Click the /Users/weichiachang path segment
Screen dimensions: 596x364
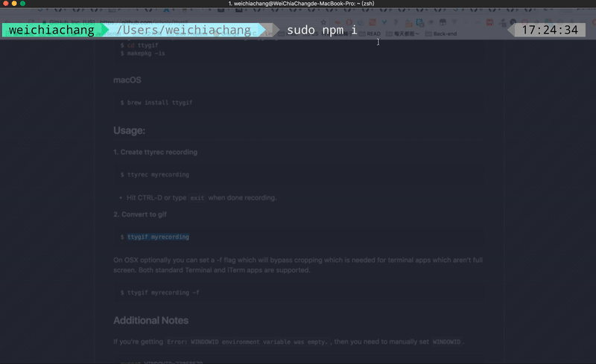[183, 30]
